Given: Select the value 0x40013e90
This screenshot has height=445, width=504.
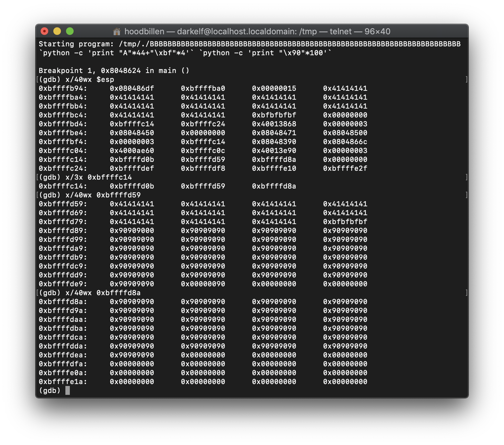Looking at the screenshot, I should [274, 150].
